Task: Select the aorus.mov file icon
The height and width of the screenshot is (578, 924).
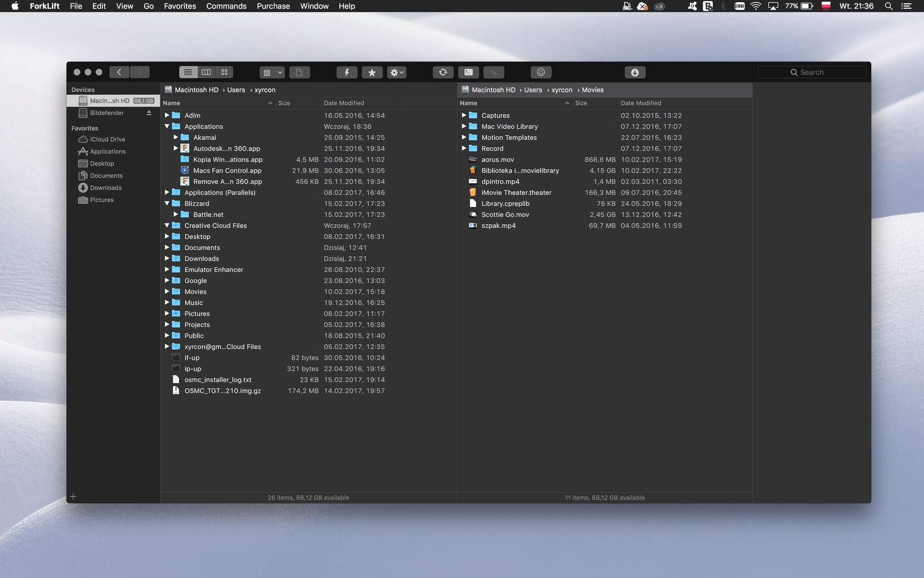Action: click(473, 159)
